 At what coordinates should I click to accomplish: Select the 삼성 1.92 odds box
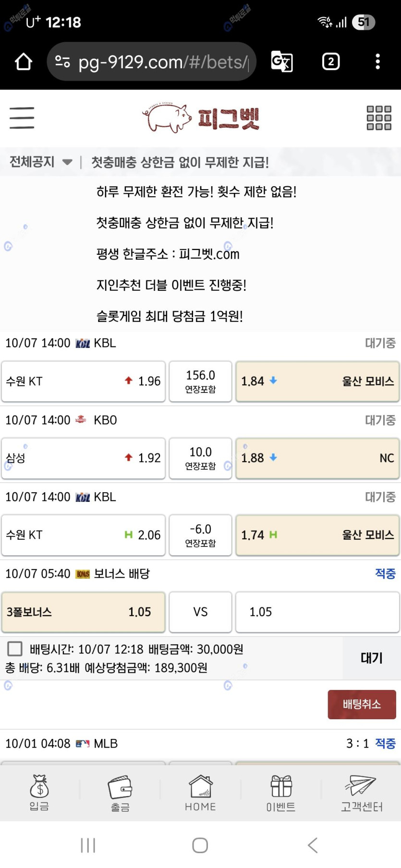tap(84, 458)
